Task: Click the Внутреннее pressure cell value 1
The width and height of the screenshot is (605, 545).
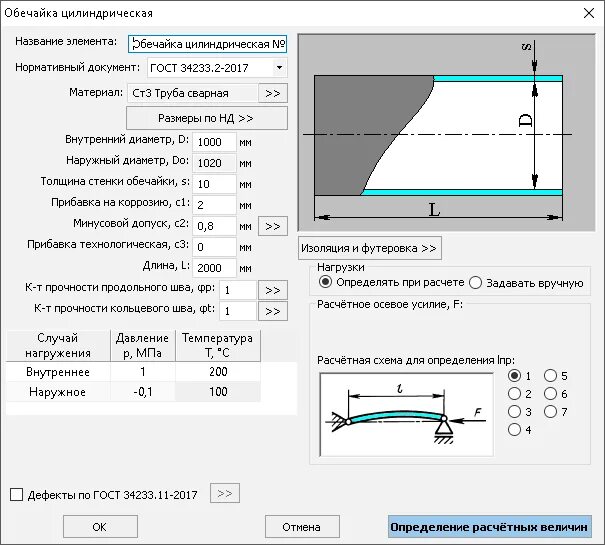Action: (x=143, y=372)
